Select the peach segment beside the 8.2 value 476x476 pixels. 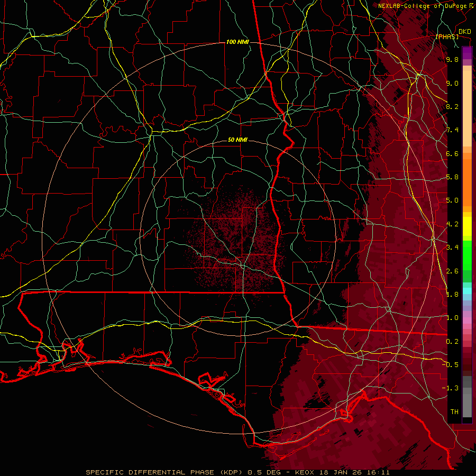tap(467, 109)
